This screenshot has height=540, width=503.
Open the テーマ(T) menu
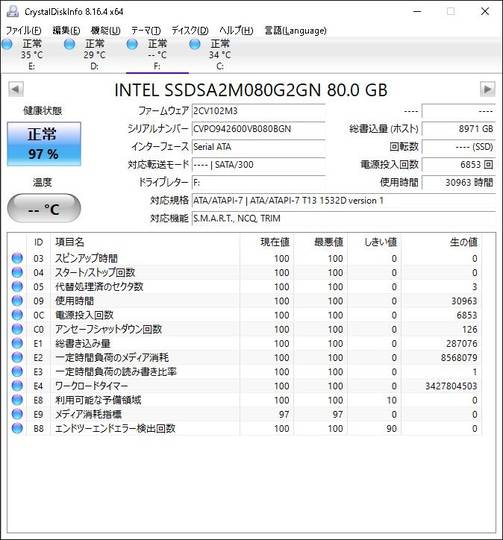146,31
